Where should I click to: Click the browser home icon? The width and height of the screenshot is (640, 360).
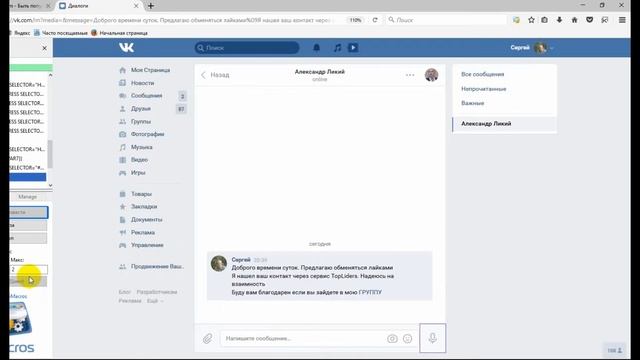coord(574,20)
